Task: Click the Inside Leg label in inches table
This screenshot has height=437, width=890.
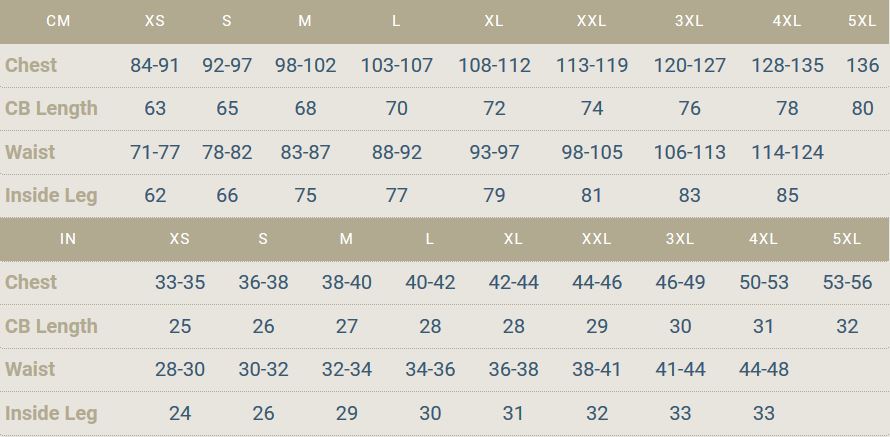Action: coord(51,413)
